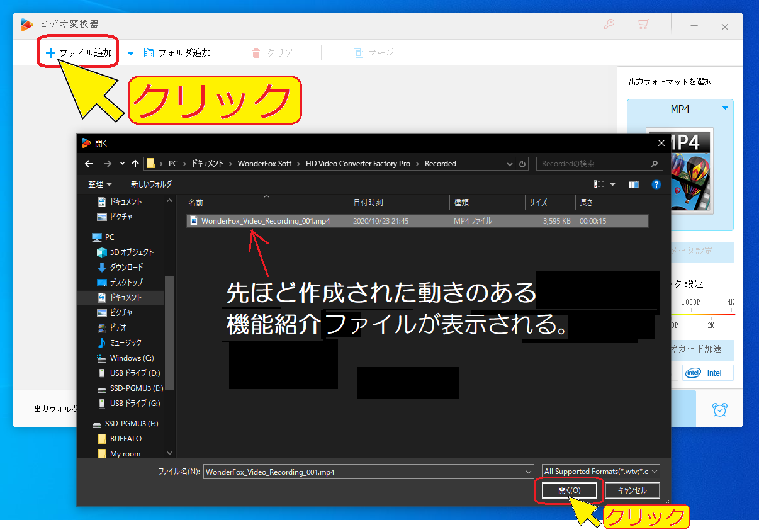Image resolution: width=759 pixels, height=532 pixels.
Task: Select USB ドライブ (G:) in tree
Action: pyautogui.click(x=129, y=404)
